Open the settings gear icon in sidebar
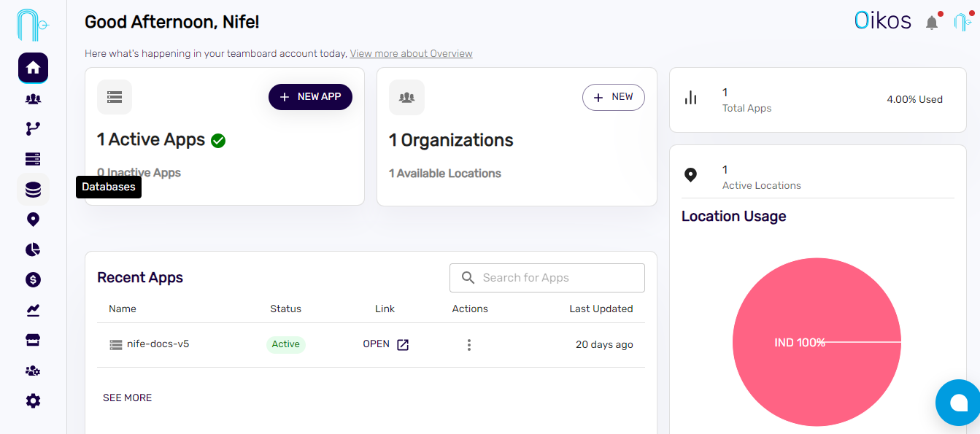Viewport: 980px width, 434px height. tap(33, 401)
